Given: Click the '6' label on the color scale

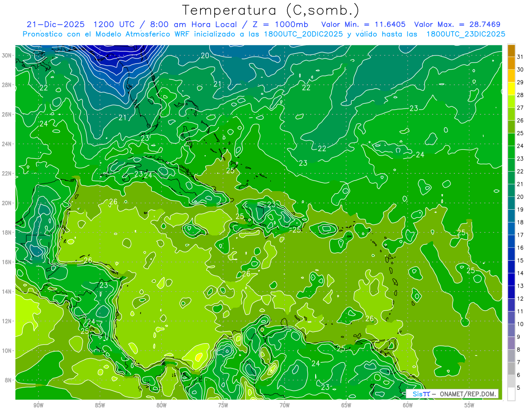Looking at the screenshot, I should tap(519, 375).
